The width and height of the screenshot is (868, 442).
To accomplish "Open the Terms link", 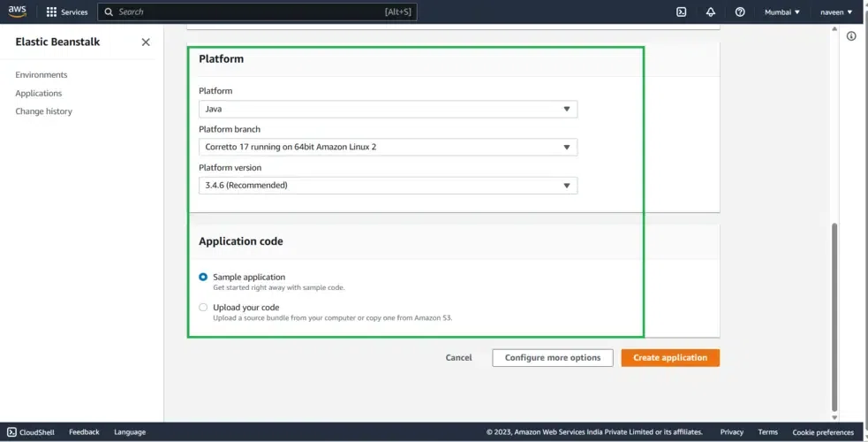I will coord(768,432).
